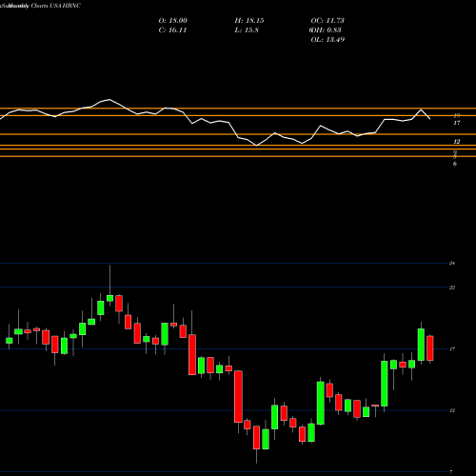The image size is (476, 476).
Task: Click the low value 'L: 15.8'
Action: (x=247, y=30)
